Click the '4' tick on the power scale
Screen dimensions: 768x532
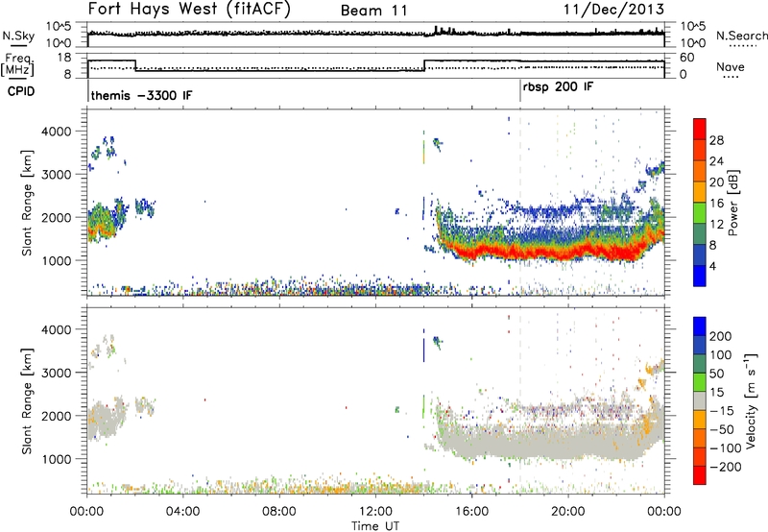coord(712,266)
